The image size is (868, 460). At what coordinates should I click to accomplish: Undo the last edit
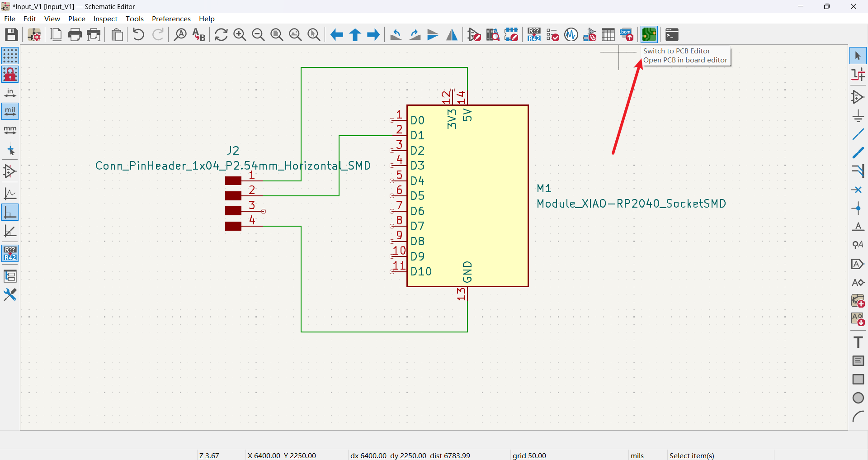click(x=139, y=34)
